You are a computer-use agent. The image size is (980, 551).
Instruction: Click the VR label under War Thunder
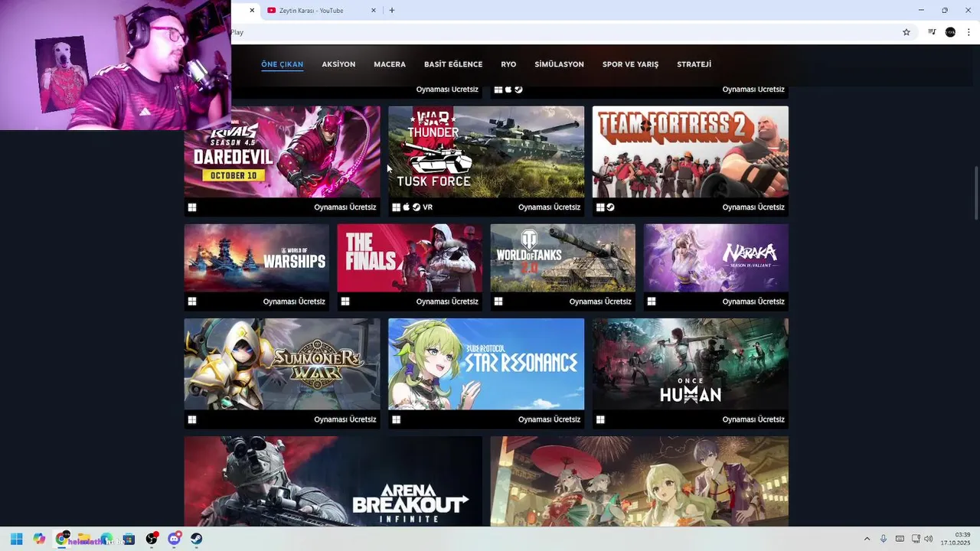(x=427, y=207)
